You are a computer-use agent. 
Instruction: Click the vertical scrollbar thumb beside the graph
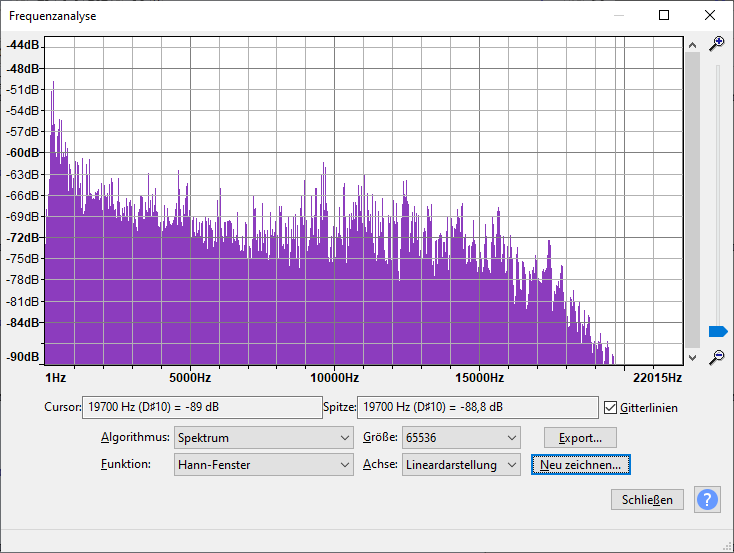click(x=692, y=200)
